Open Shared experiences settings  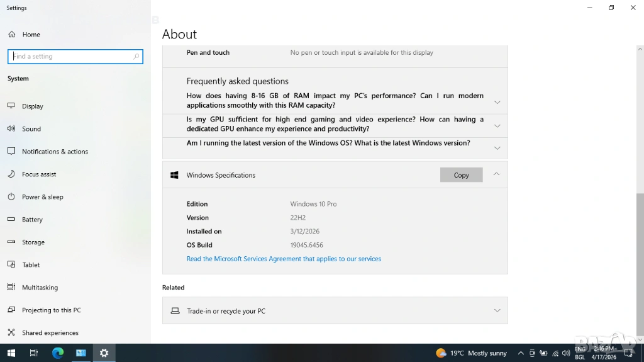tap(50, 333)
